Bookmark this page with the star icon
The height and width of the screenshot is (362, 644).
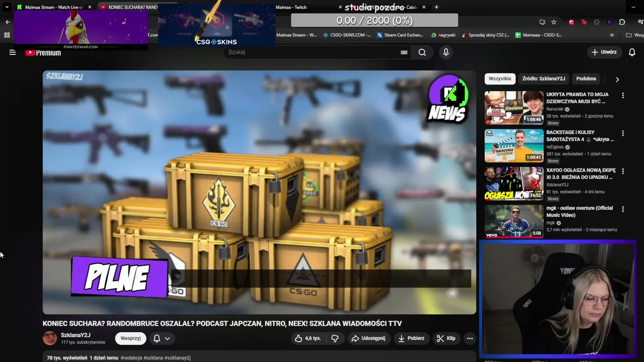click(553, 22)
